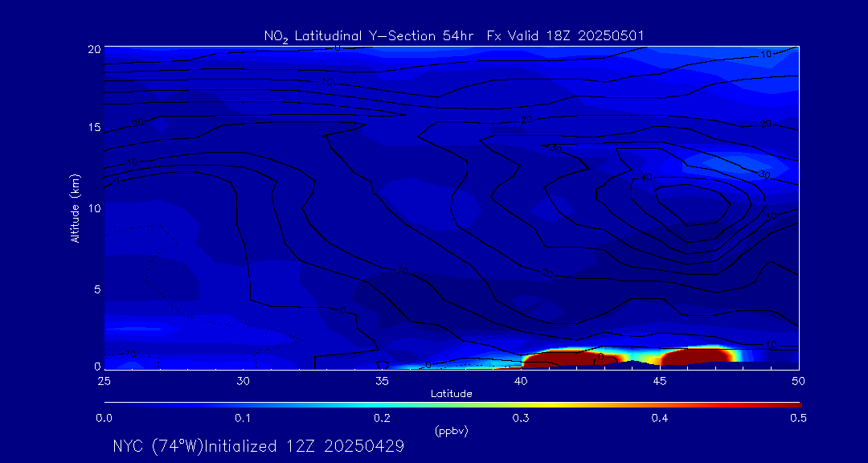868x463 pixels.
Task: Click the latitude axis tick label 25
Action: (x=104, y=381)
